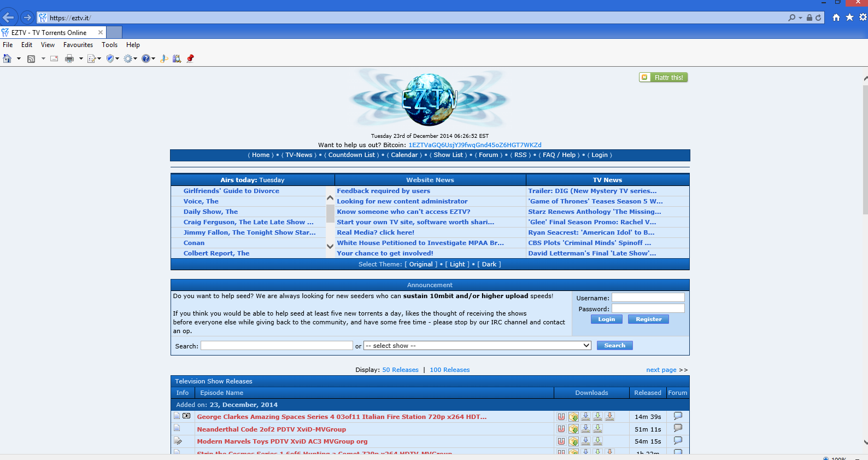Open the Help menu
Viewport: 868px width, 460px height.
click(133, 45)
